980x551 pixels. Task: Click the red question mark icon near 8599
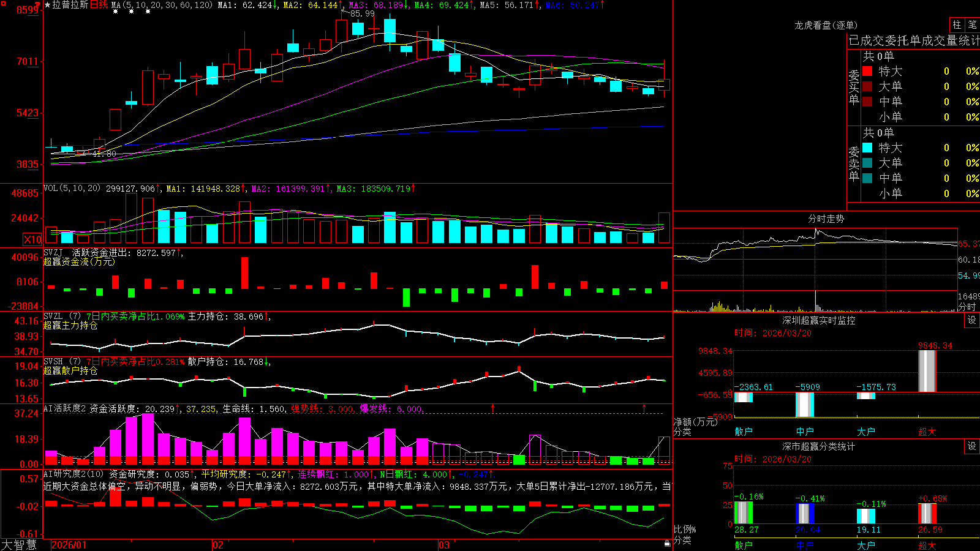(38, 5)
